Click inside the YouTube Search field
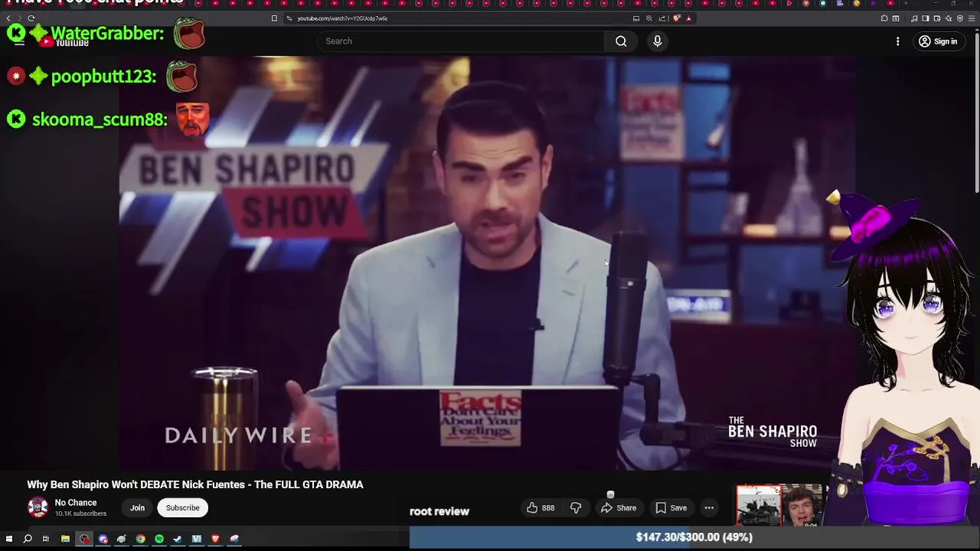The height and width of the screenshot is (551, 980). [x=462, y=41]
